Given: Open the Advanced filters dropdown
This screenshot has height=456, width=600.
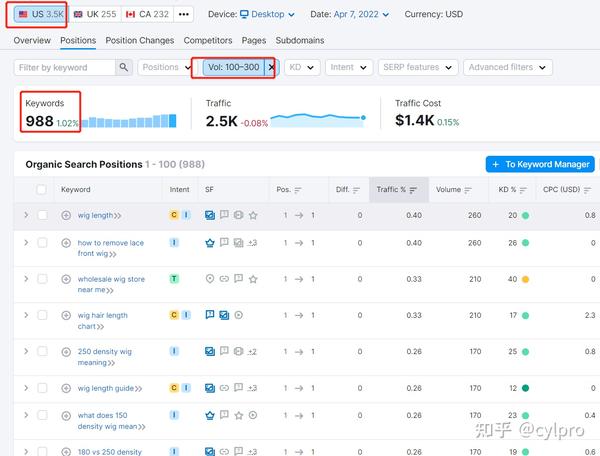Looking at the screenshot, I should pos(507,67).
